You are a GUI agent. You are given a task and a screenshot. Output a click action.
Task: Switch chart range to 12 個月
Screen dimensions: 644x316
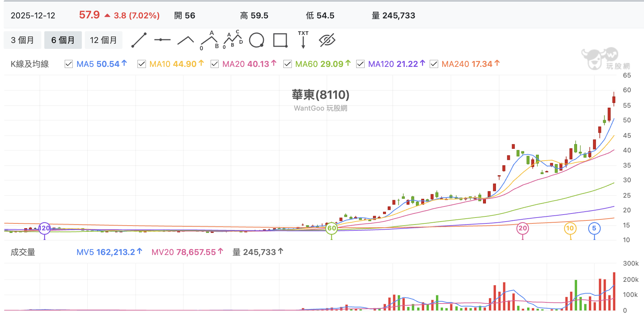104,40
